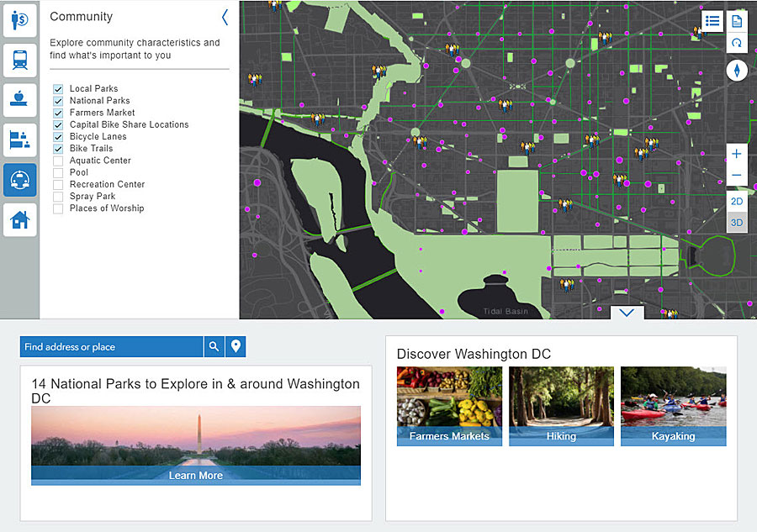This screenshot has height=532, width=757.
Task: Click the 14 National Parks article title
Action: (195, 391)
